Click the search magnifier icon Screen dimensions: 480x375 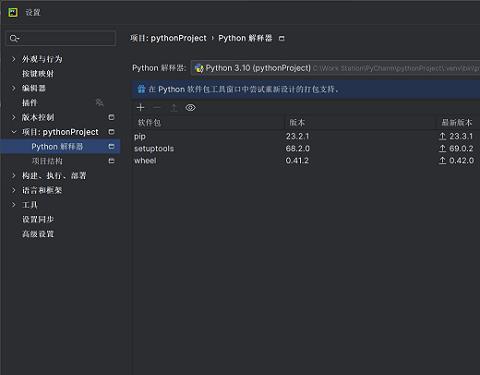(14, 38)
